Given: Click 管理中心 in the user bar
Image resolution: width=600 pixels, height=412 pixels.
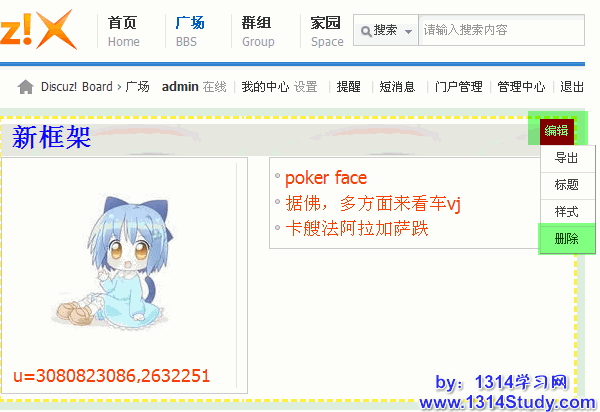Looking at the screenshot, I should (x=521, y=87).
